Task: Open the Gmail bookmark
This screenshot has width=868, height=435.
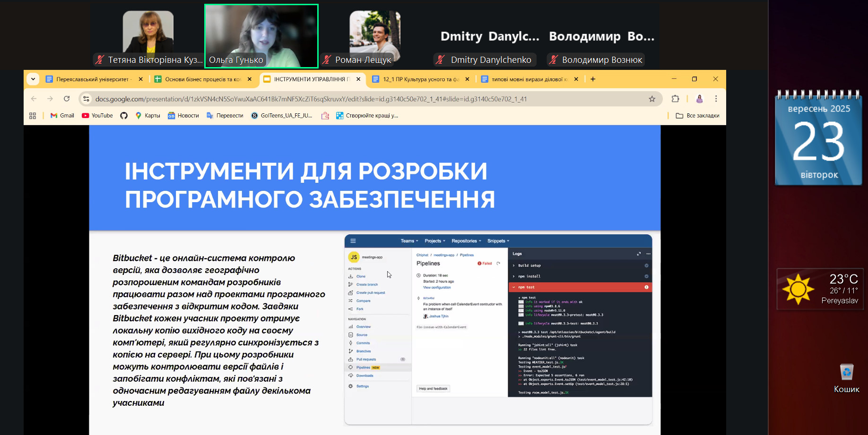Action: [x=62, y=116]
